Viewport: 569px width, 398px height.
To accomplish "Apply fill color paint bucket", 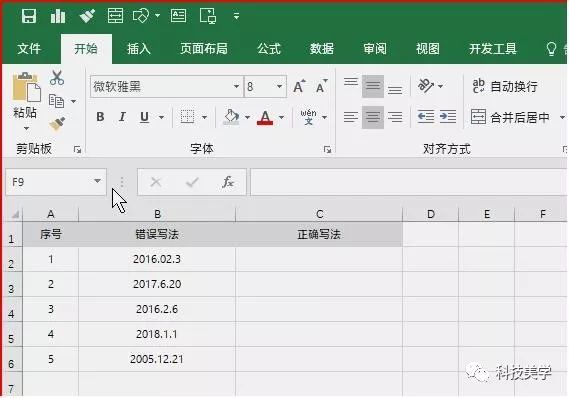I will [231, 117].
